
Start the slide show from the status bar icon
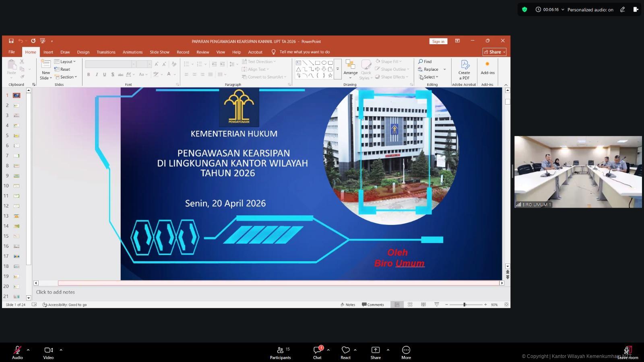click(436, 304)
